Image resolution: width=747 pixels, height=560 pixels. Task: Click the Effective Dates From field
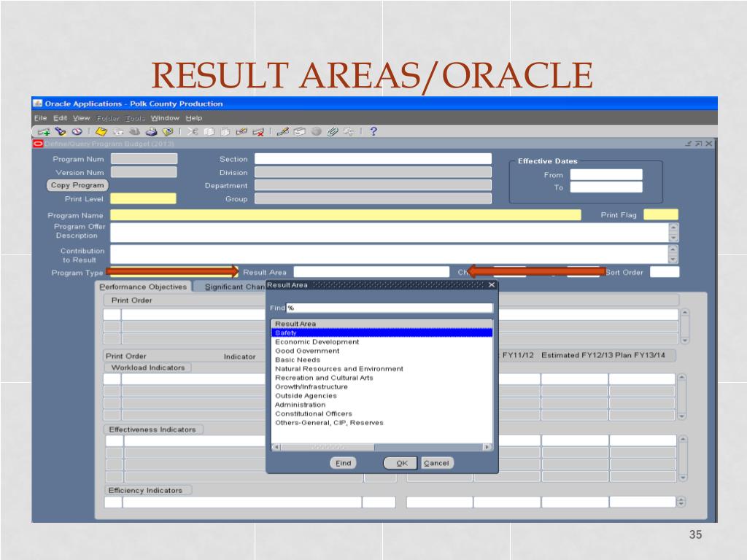606,175
